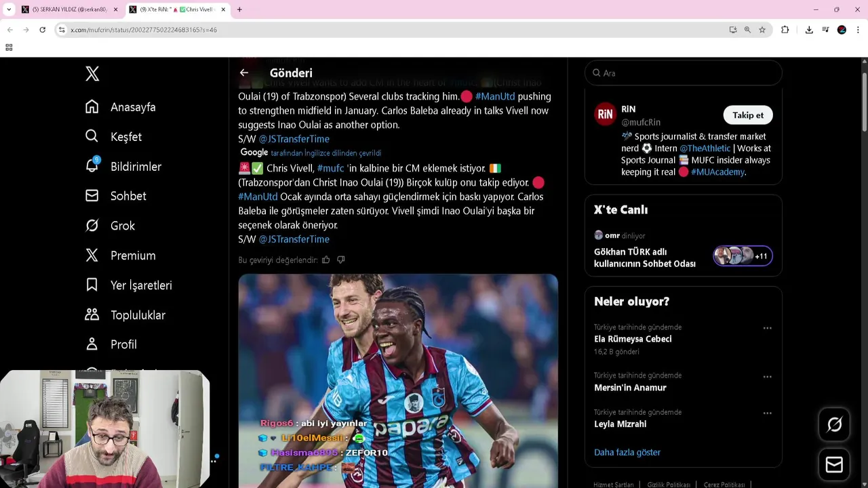Open Profil person icon
The height and width of the screenshot is (488, 868).
click(92, 344)
